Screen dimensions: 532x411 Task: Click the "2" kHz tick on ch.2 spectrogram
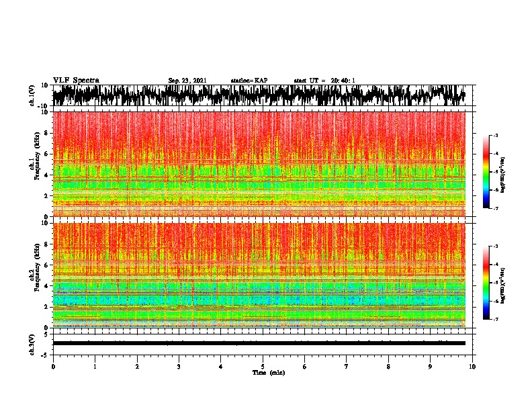46,307
